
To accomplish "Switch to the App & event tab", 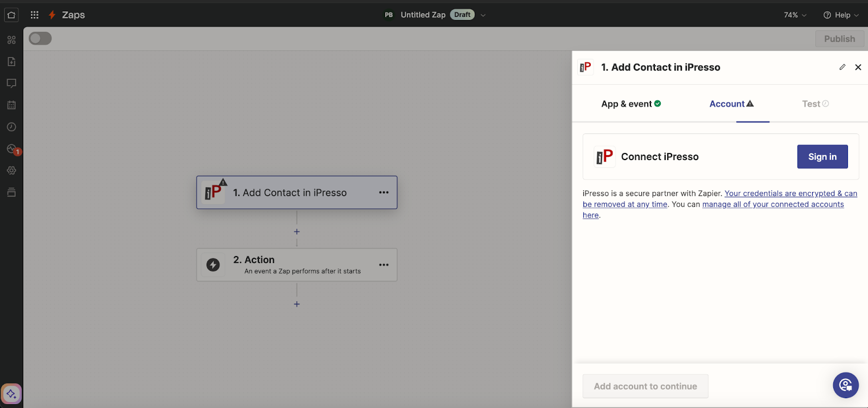I will click(x=631, y=104).
